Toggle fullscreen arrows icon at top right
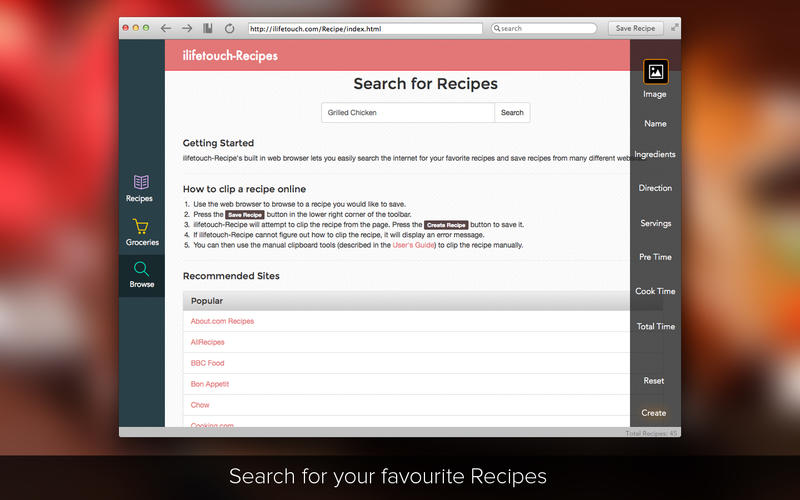This screenshot has width=800, height=500. pyautogui.click(x=674, y=28)
